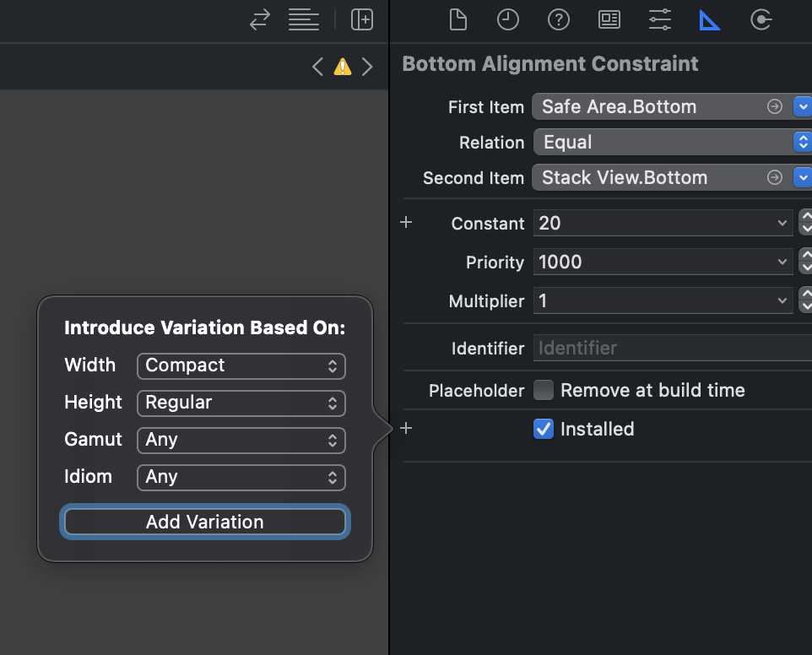This screenshot has width=812, height=655.
Task: Open the Idiom popup menu
Action: [241, 477]
